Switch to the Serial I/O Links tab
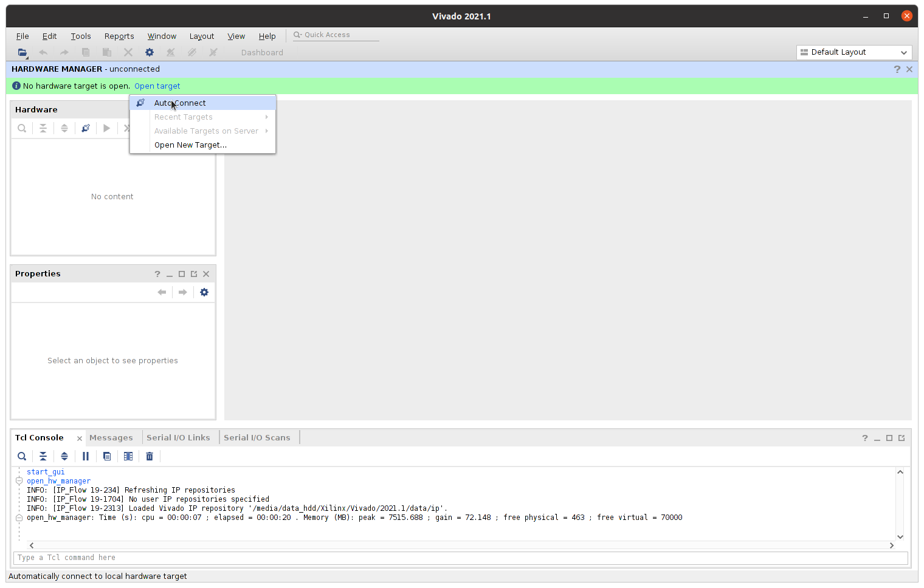 coord(178,437)
